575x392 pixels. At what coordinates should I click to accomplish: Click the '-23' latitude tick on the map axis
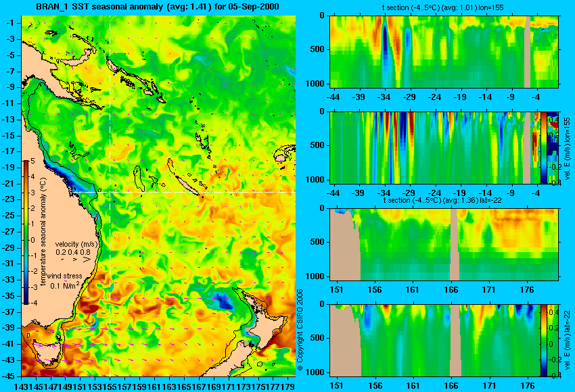point(9,199)
